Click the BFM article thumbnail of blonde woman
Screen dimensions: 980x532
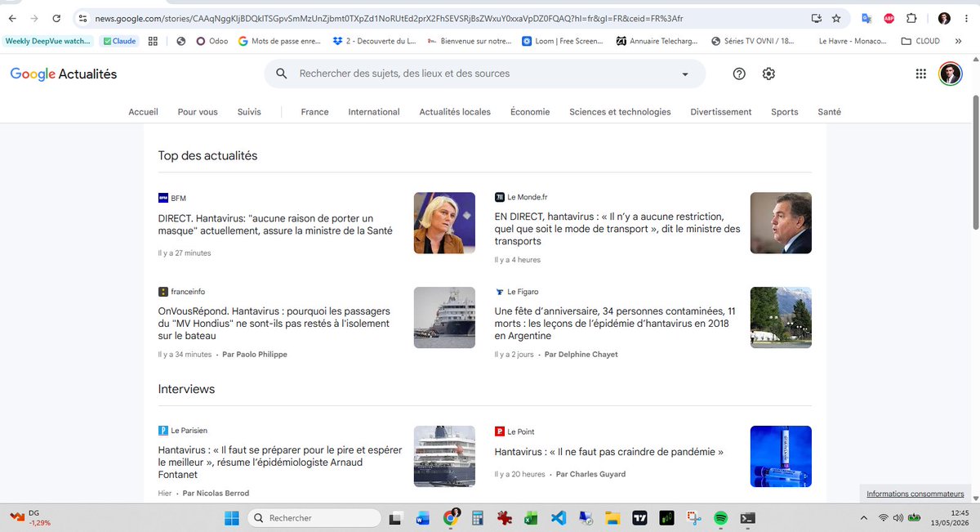click(x=444, y=223)
